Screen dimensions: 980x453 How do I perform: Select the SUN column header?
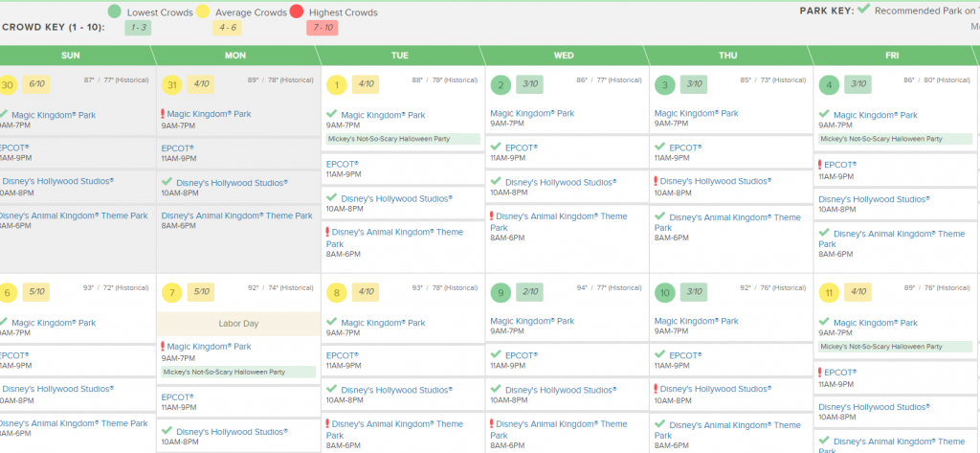click(x=71, y=56)
